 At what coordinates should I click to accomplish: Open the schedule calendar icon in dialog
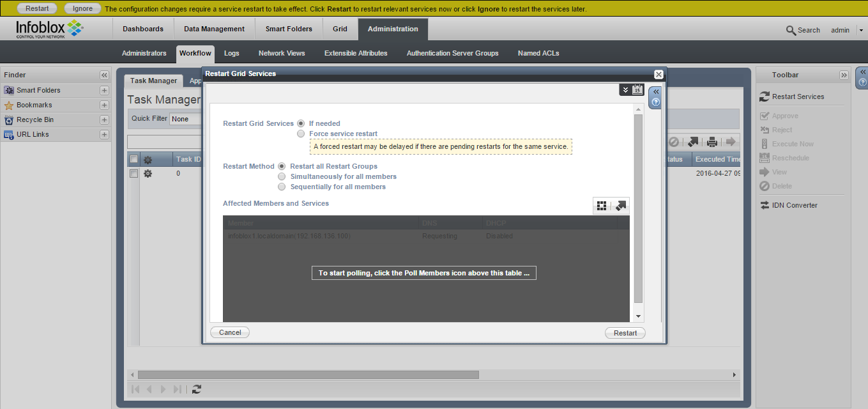pos(637,90)
